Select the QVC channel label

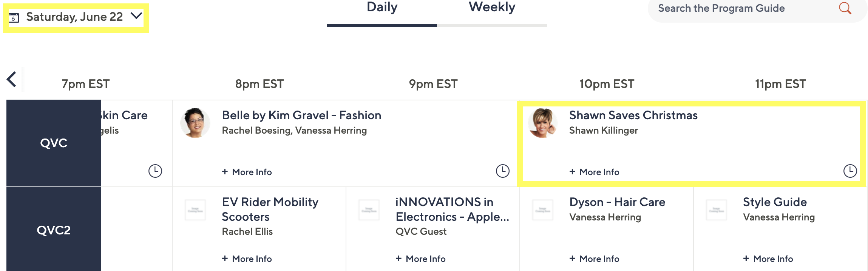[x=54, y=143]
